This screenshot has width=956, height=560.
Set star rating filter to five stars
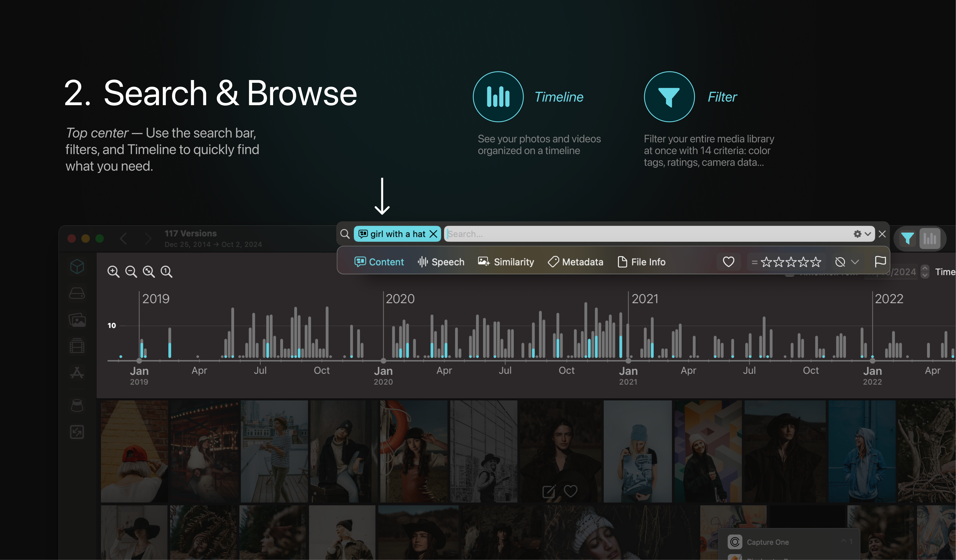816,262
